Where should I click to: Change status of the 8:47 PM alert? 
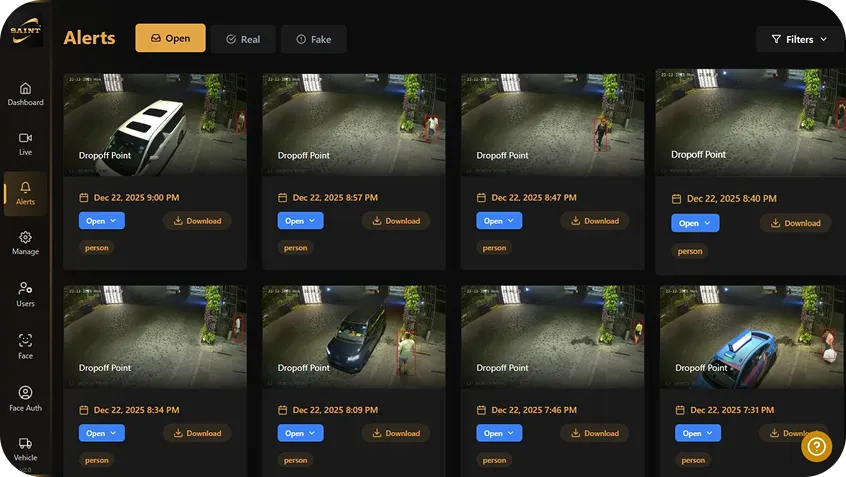pos(499,221)
